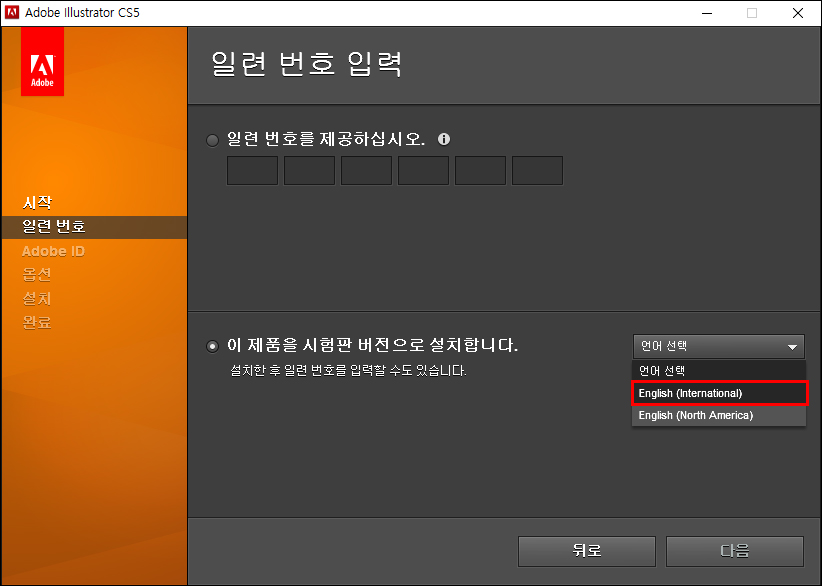
Task: Go to the '시작' step in sidebar
Action: (x=37, y=202)
